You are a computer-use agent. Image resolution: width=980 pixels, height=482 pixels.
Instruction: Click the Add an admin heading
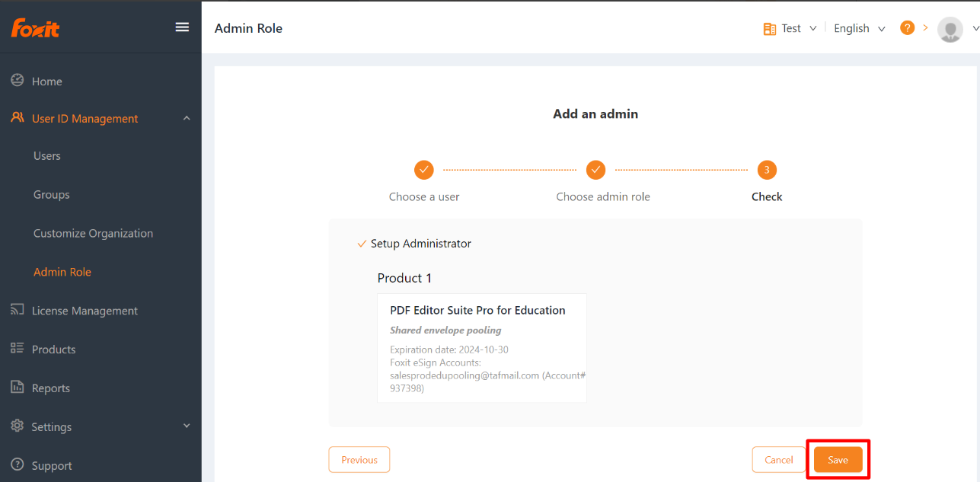(595, 114)
